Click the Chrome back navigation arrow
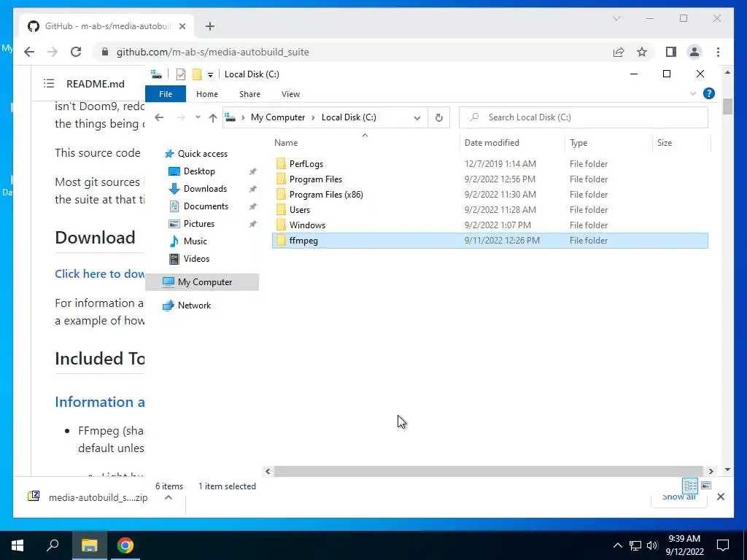Image resolution: width=747 pixels, height=560 pixels. pos(29,52)
